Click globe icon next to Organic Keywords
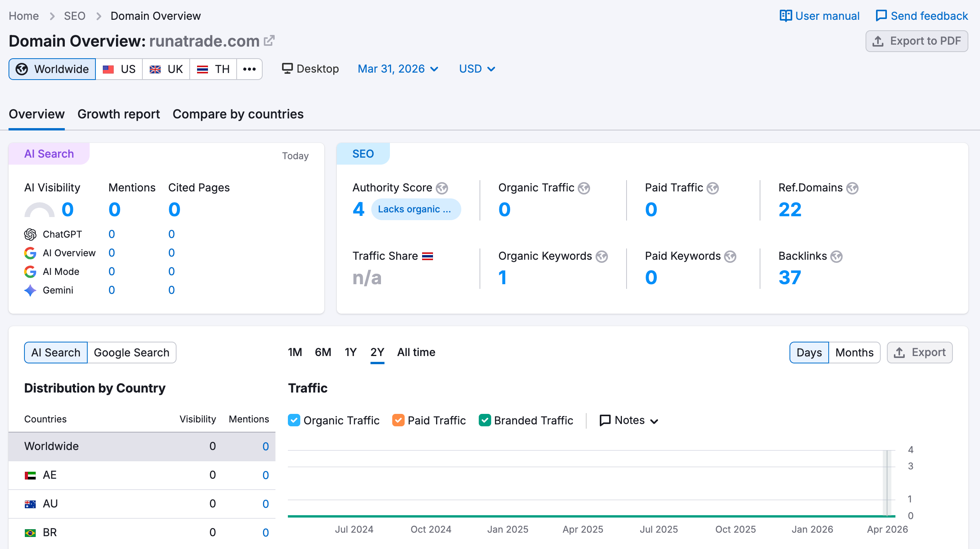This screenshot has width=980, height=549. click(x=602, y=257)
